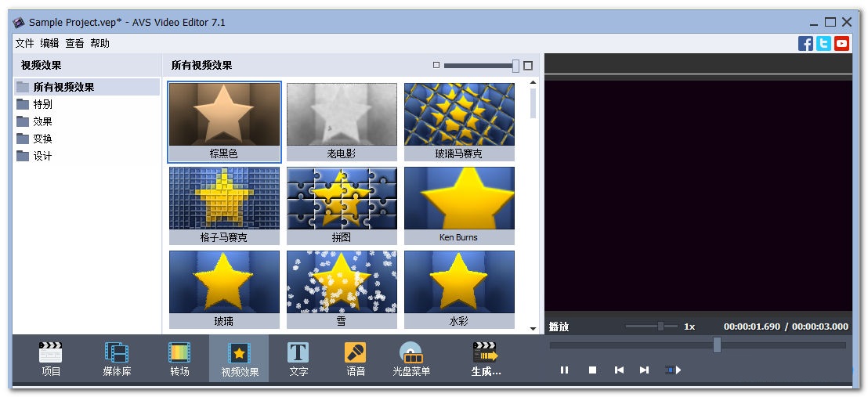Screen dimensions: 868x397
Task: Click the preview seek bar handle
Action: click(x=717, y=345)
